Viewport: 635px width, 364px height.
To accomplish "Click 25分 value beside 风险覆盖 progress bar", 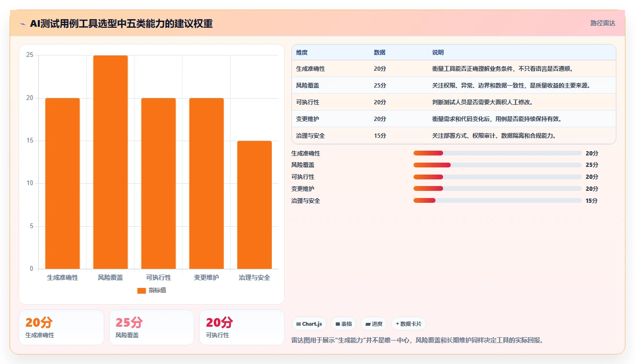I will point(592,165).
